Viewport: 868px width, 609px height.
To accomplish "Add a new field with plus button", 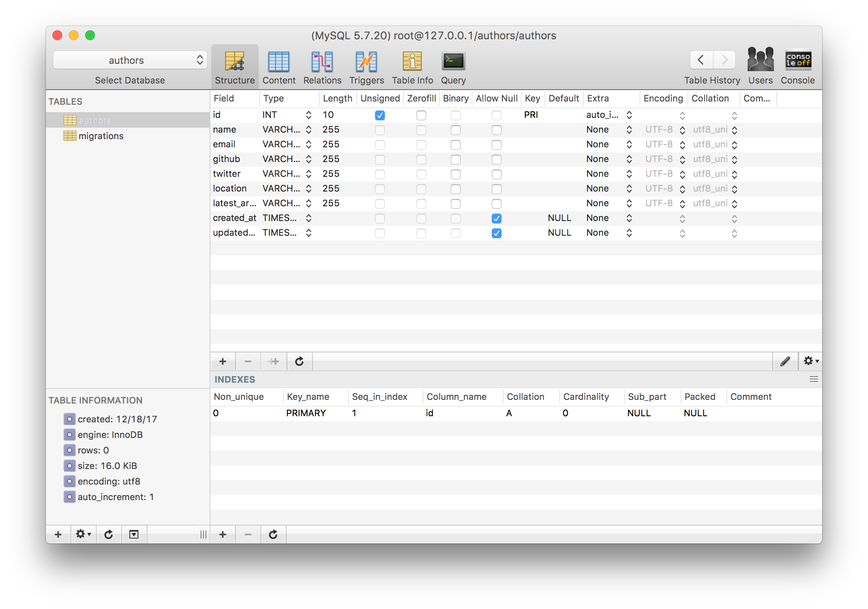I will click(x=223, y=361).
